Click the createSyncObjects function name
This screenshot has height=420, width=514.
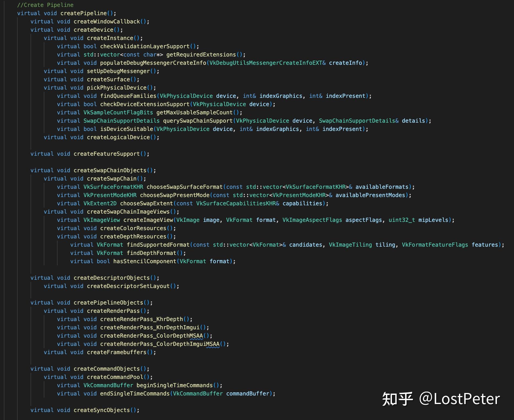pyautogui.click(x=102, y=410)
